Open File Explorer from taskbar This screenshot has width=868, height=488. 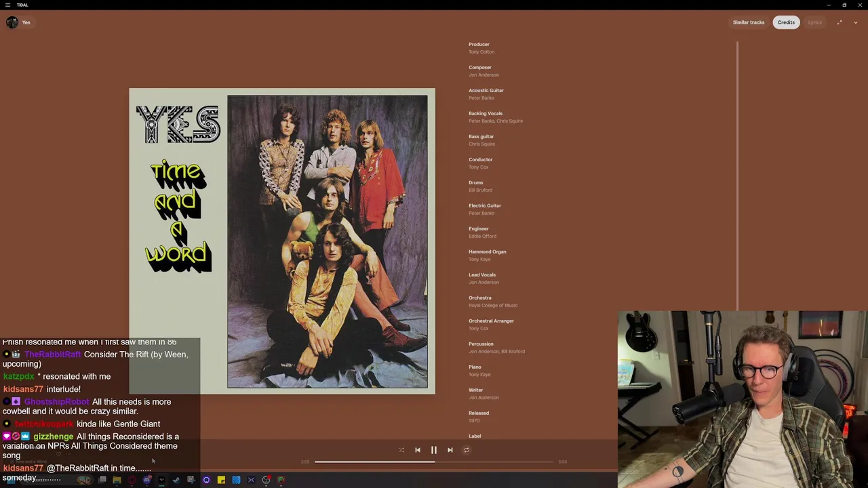(117, 480)
